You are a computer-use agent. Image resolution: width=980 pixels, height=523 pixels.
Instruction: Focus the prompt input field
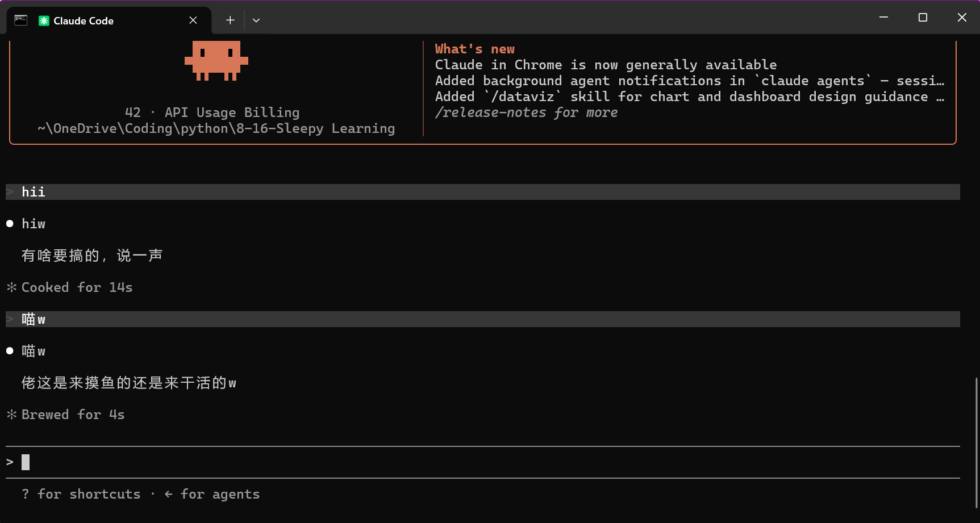point(483,462)
